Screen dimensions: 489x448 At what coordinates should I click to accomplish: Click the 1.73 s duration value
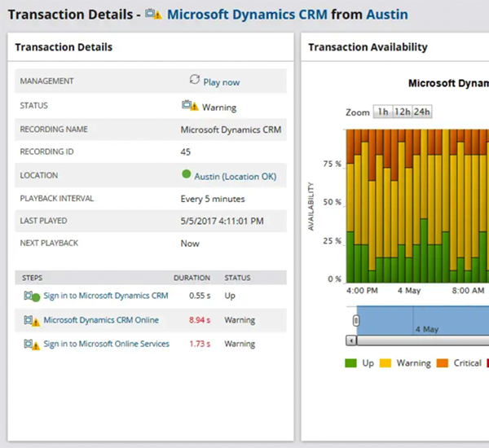(200, 344)
